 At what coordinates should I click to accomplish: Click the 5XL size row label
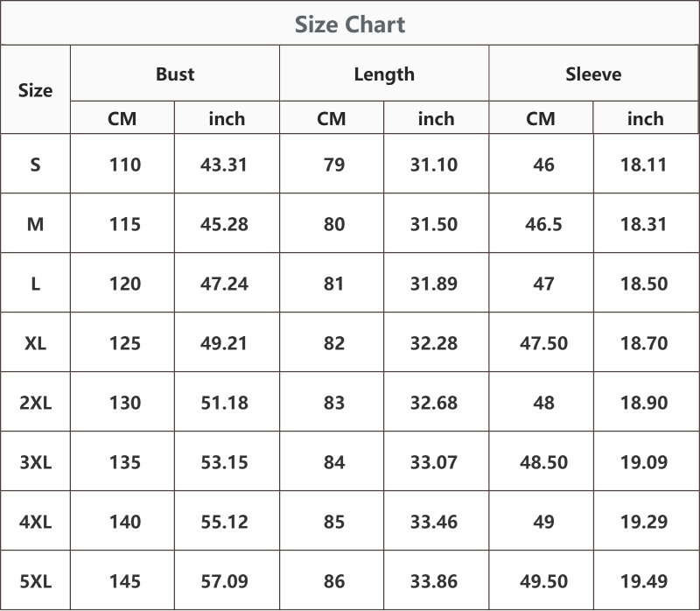35,581
